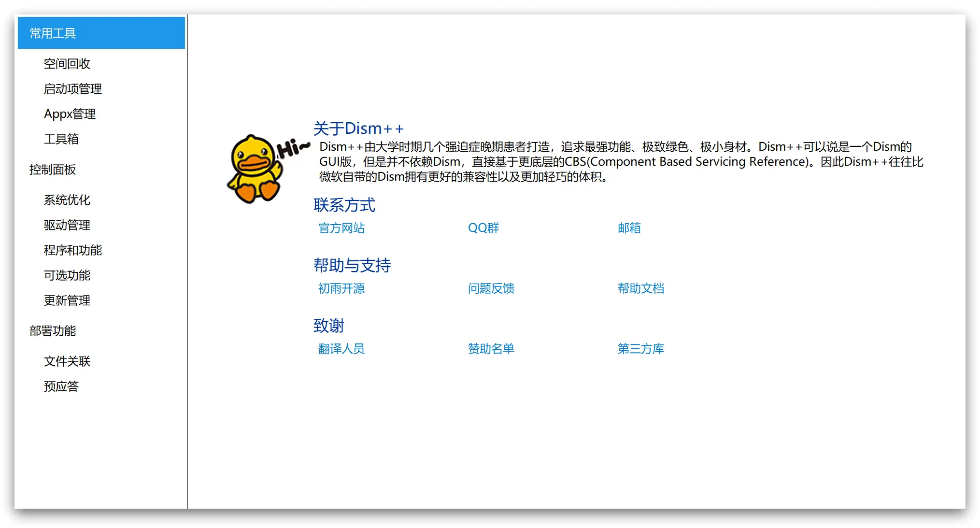Select 可选功能 in the sidebar

point(67,275)
